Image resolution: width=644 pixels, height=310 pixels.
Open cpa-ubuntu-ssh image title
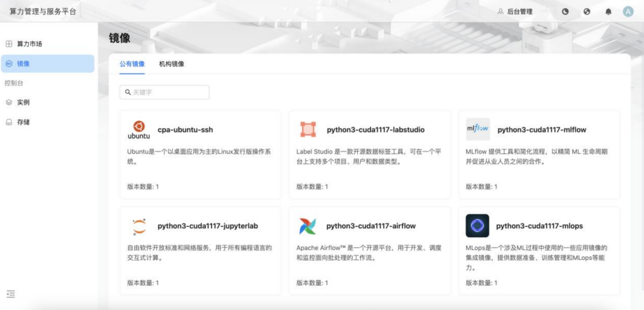185,129
